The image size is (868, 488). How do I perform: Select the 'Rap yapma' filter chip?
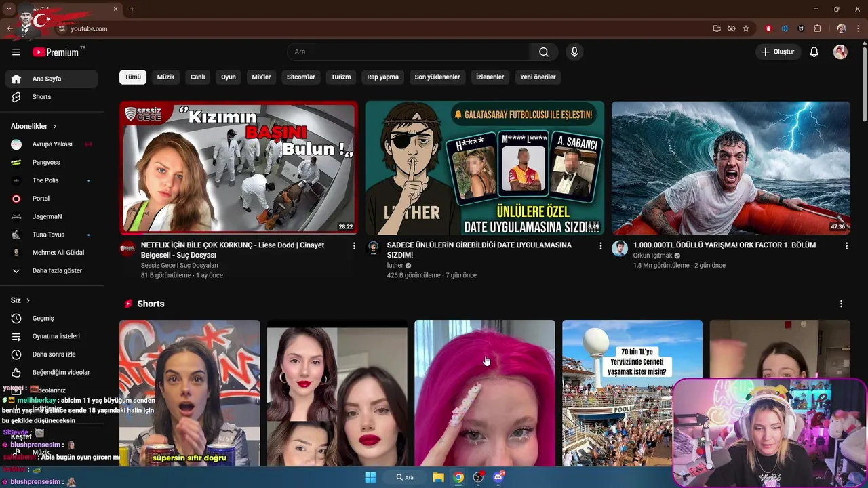click(x=383, y=77)
